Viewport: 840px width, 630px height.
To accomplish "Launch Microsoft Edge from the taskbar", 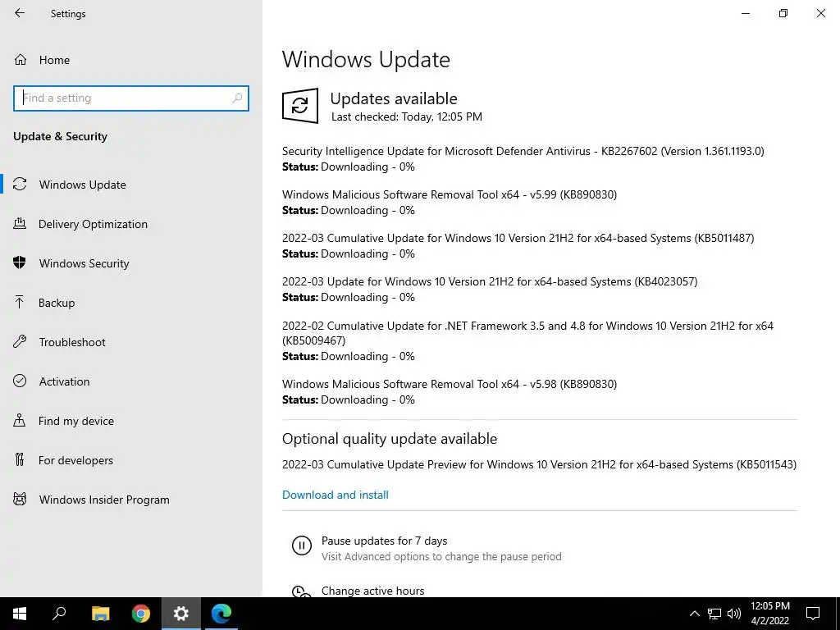I will coord(221,614).
